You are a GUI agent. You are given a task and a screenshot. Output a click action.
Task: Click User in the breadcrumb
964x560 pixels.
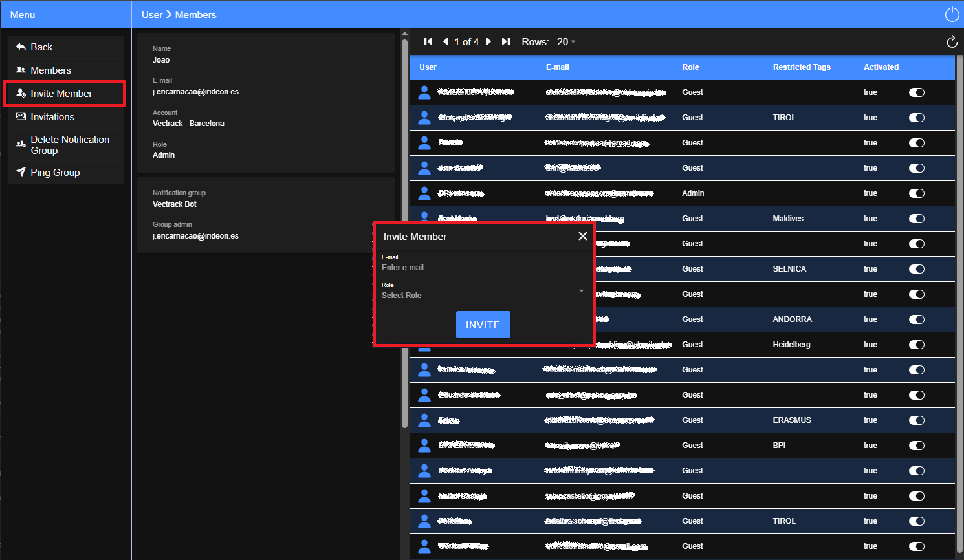(x=152, y=14)
